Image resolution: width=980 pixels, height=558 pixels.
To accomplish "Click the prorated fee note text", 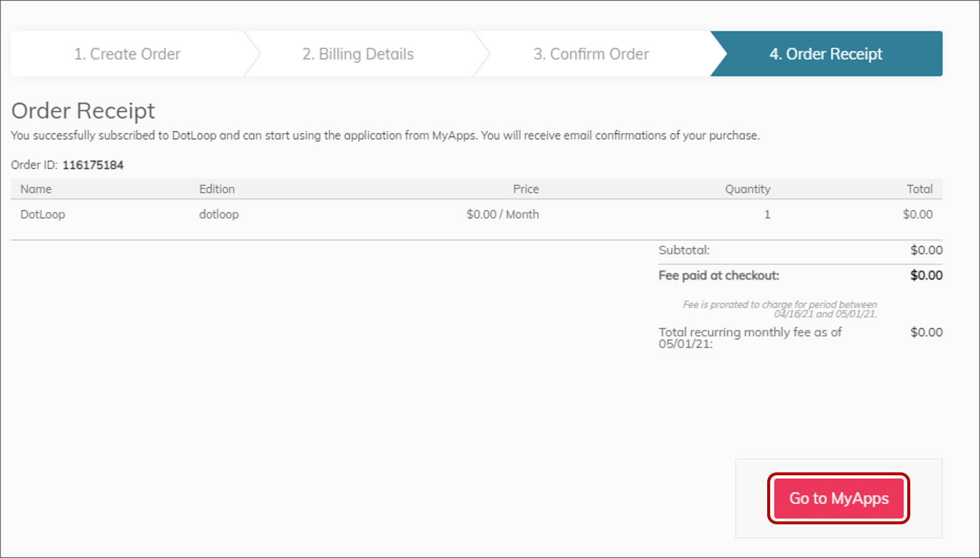I will click(780, 309).
